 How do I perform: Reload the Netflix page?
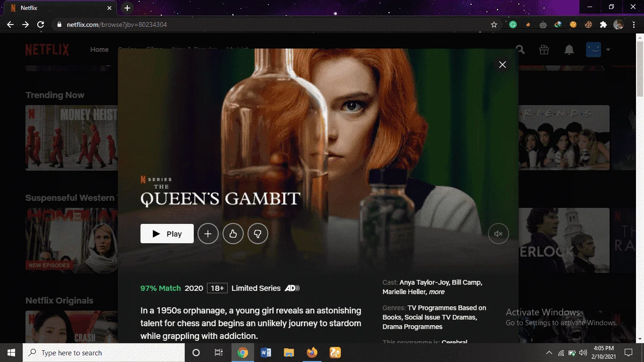[x=41, y=25]
